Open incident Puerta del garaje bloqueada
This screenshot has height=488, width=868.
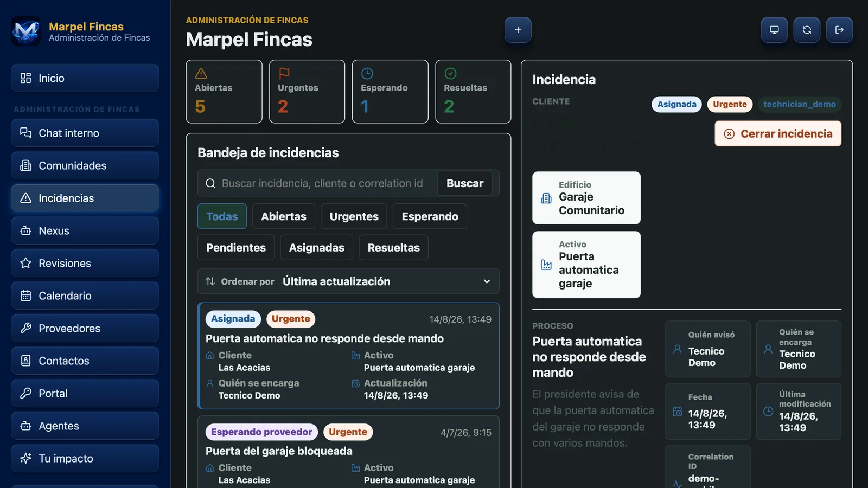348,452
